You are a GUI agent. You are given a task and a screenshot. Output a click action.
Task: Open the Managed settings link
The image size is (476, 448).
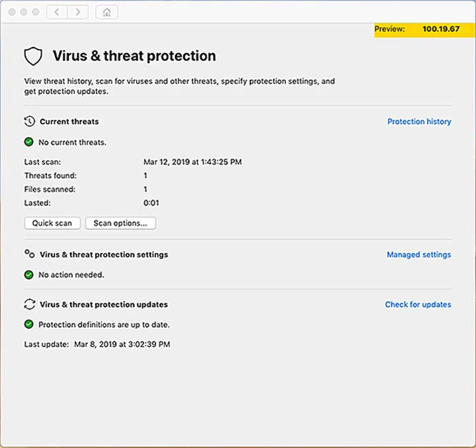[x=418, y=255]
